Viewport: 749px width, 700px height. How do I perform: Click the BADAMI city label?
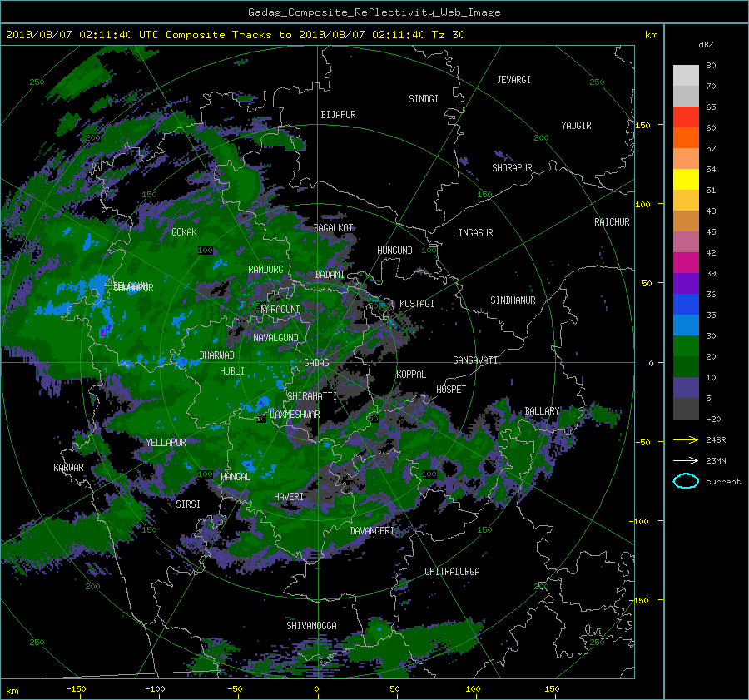(330, 275)
